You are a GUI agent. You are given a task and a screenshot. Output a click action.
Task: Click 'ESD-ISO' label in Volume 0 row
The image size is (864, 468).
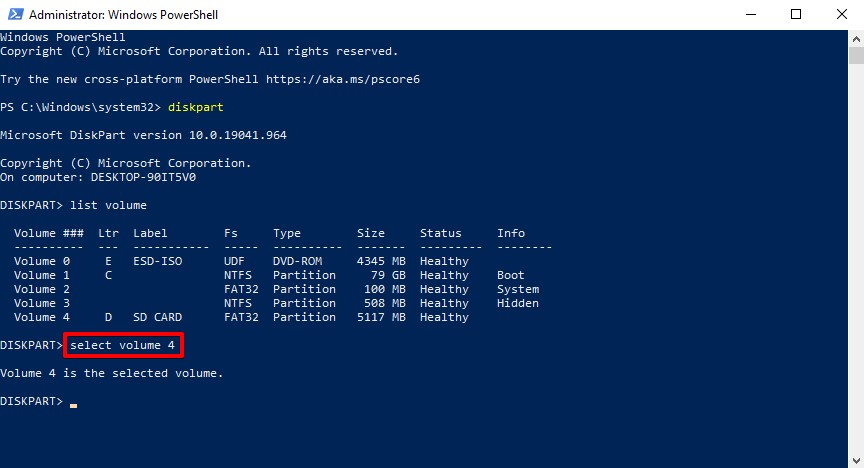(x=158, y=261)
